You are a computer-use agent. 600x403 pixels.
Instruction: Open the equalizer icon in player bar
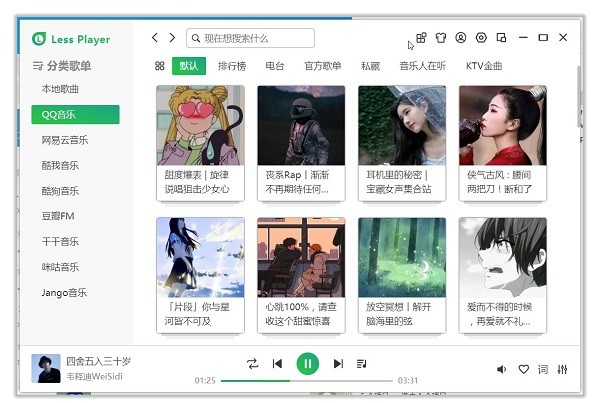coord(563,369)
